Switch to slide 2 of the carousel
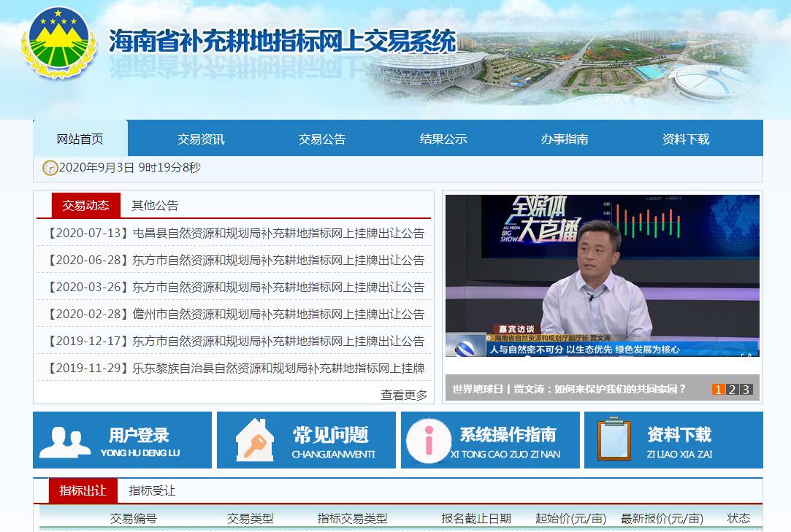This screenshot has width=791, height=532. [x=732, y=389]
